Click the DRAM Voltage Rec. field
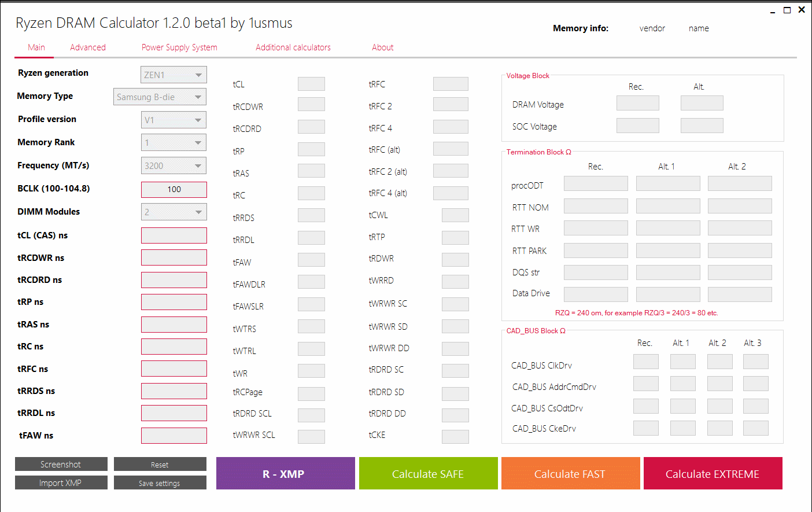 coord(638,103)
